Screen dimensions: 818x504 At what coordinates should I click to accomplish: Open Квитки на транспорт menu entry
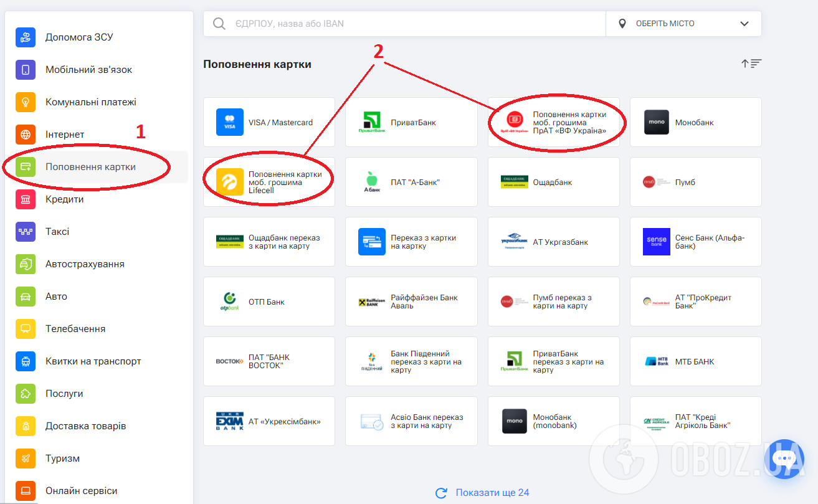pos(96,361)
